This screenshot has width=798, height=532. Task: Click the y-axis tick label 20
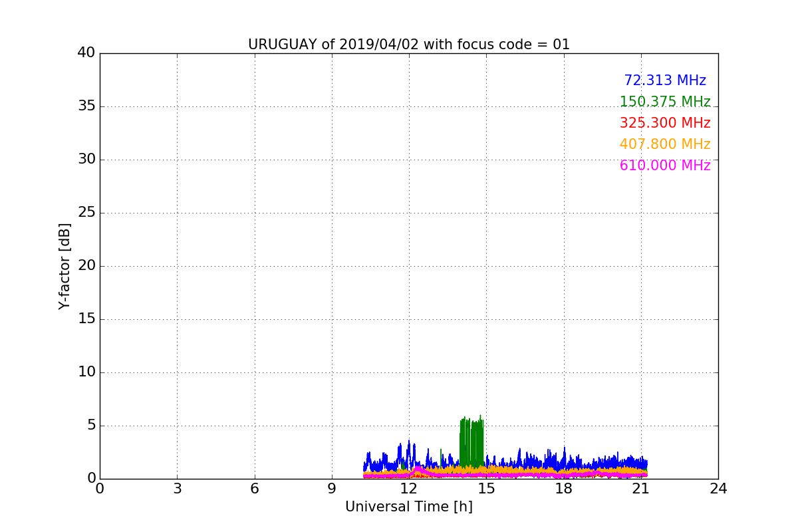coord(86,266)
